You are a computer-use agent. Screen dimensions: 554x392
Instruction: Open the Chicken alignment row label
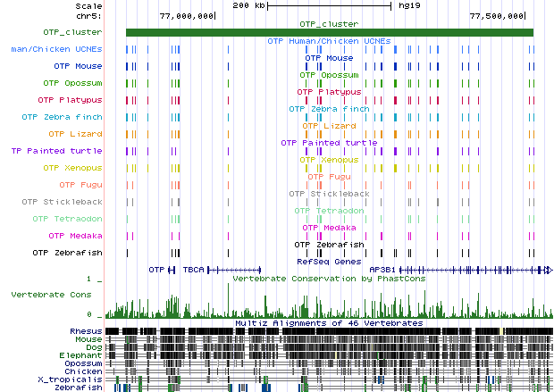click(84, 371)
